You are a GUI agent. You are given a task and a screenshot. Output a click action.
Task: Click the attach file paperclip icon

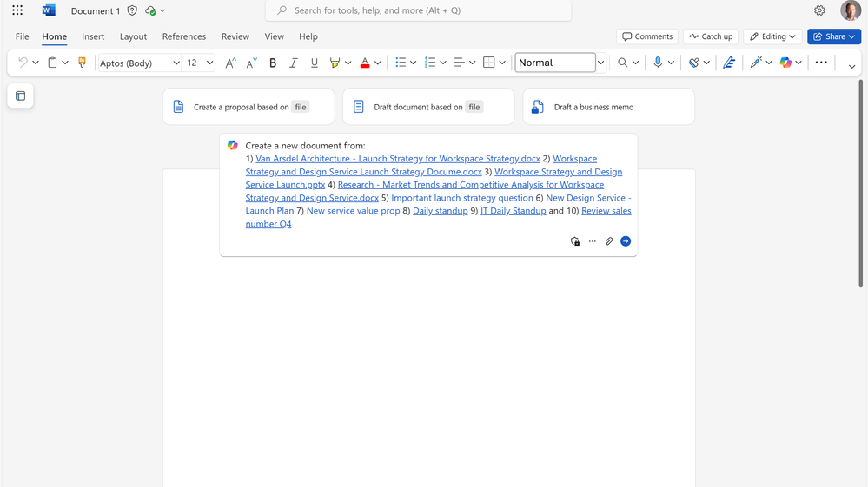[x=609, y=241]
